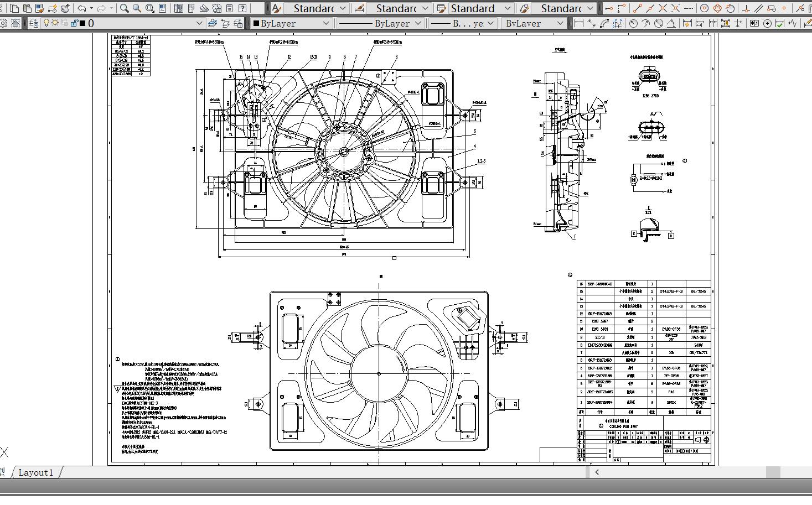The image size is (812, 505).
Task: Expand the layer list dropdown arrow
Action: tap(200, 23)
